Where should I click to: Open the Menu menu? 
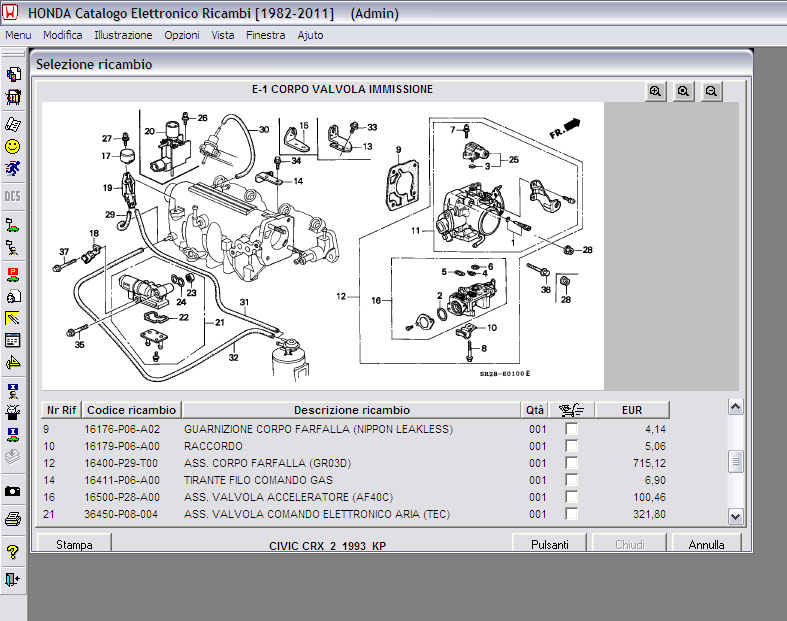18,35
